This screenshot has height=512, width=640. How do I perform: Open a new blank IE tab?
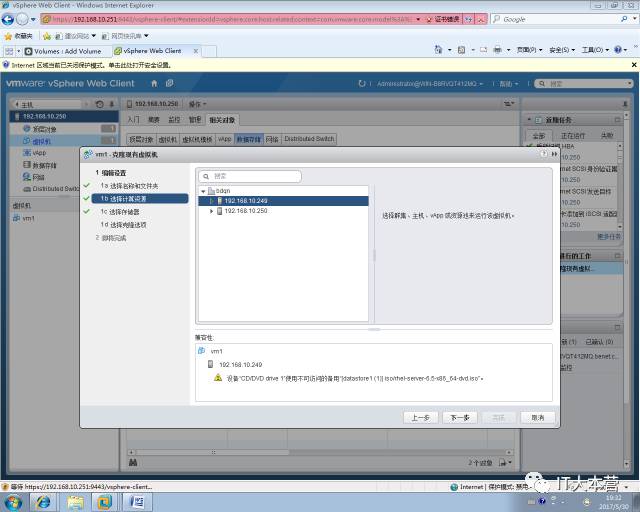(x=209, y=51)
